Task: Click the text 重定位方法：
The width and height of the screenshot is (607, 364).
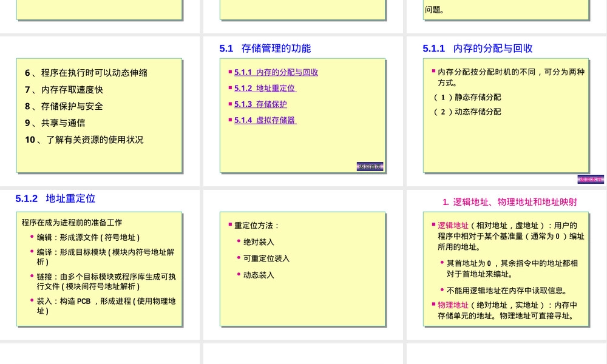Action: pyautogui.click(x=257, y=226)
